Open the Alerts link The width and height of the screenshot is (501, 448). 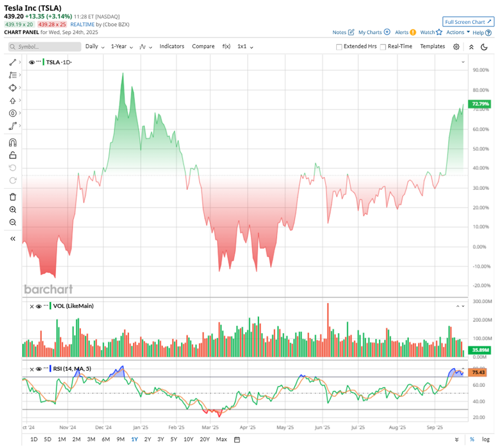(x=406, y=32)
